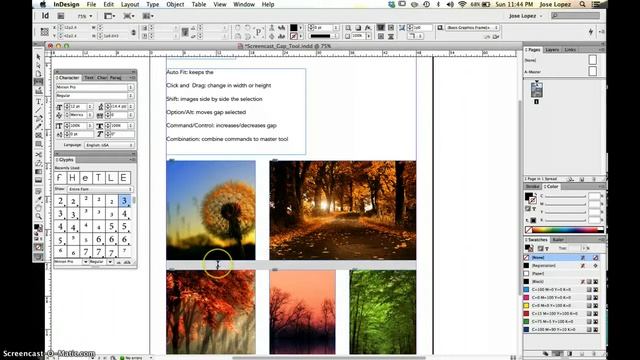Open the File menu
The height and width of the screenshot is (360, 640).
click(91, 4)
